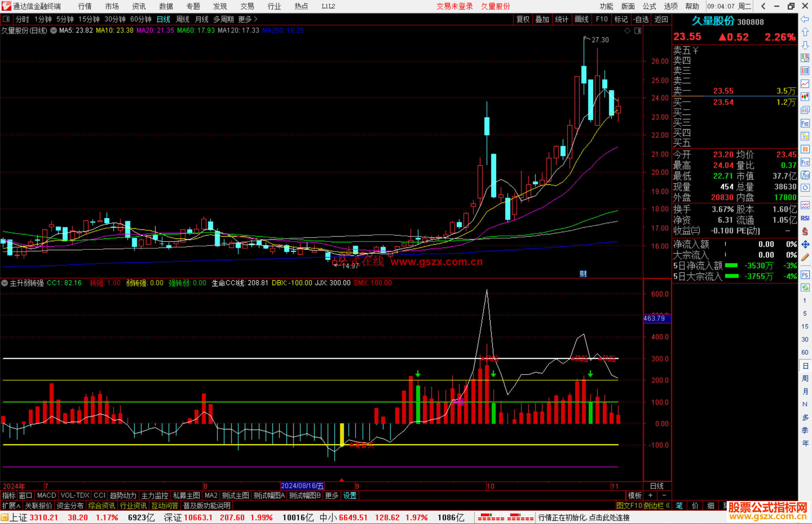Click the back arrow icon in right sidebar

(805, 19)
